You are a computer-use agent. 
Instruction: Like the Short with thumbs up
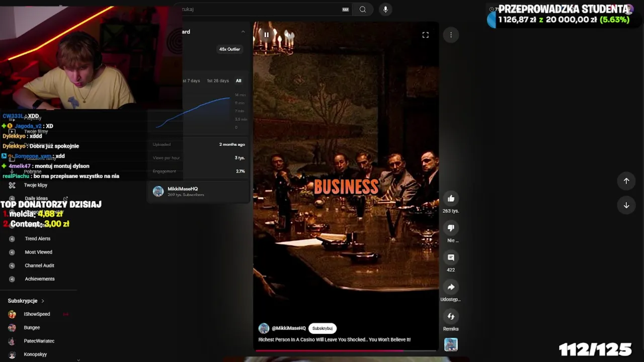(451, 199)
